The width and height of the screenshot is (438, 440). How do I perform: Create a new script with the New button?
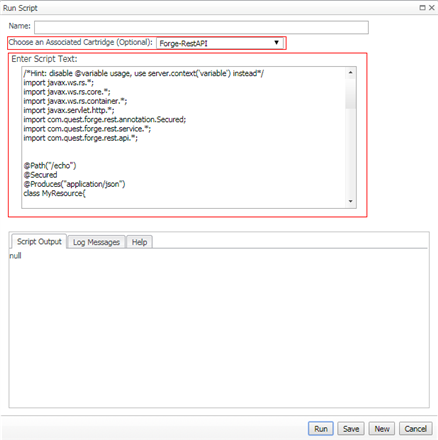pyautogui.click(x=382, y=429)
